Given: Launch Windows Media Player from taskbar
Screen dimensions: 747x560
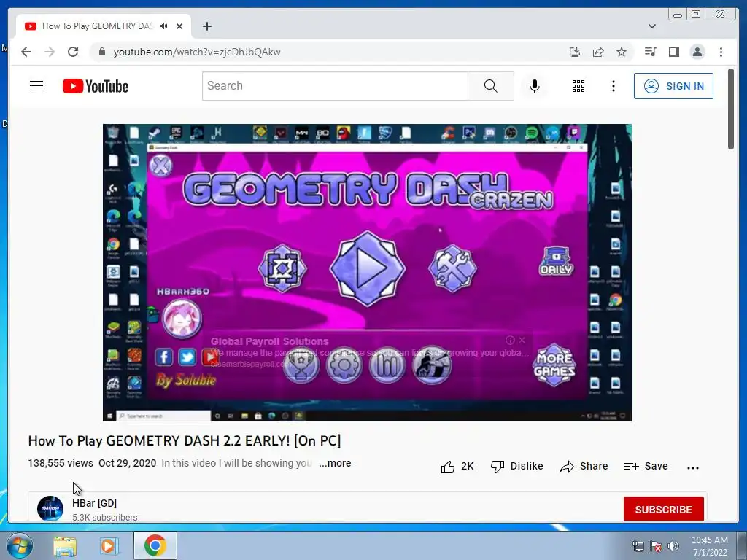Looking at the screenshot, I should tap(109, 545).
